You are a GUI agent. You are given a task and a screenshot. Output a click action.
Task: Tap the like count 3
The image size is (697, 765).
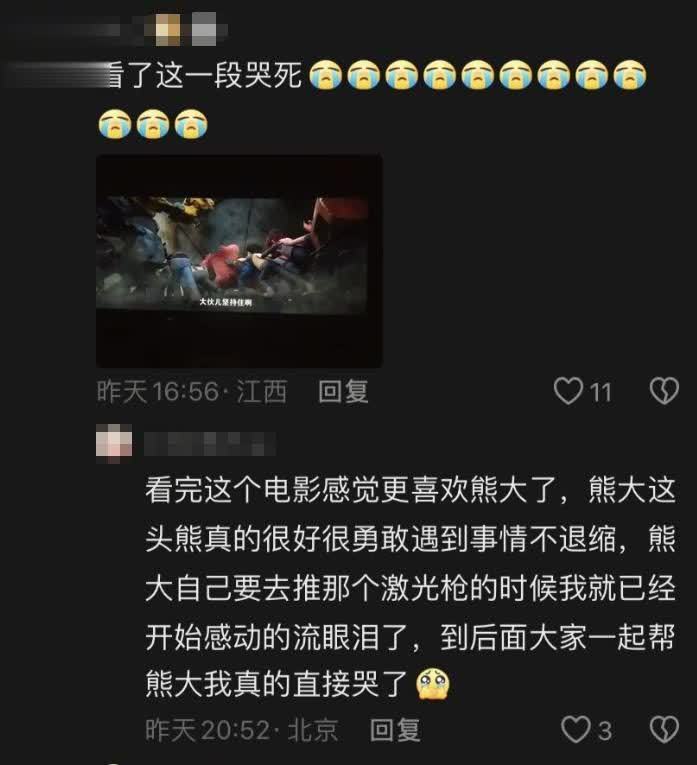click(x=605, y=731)
